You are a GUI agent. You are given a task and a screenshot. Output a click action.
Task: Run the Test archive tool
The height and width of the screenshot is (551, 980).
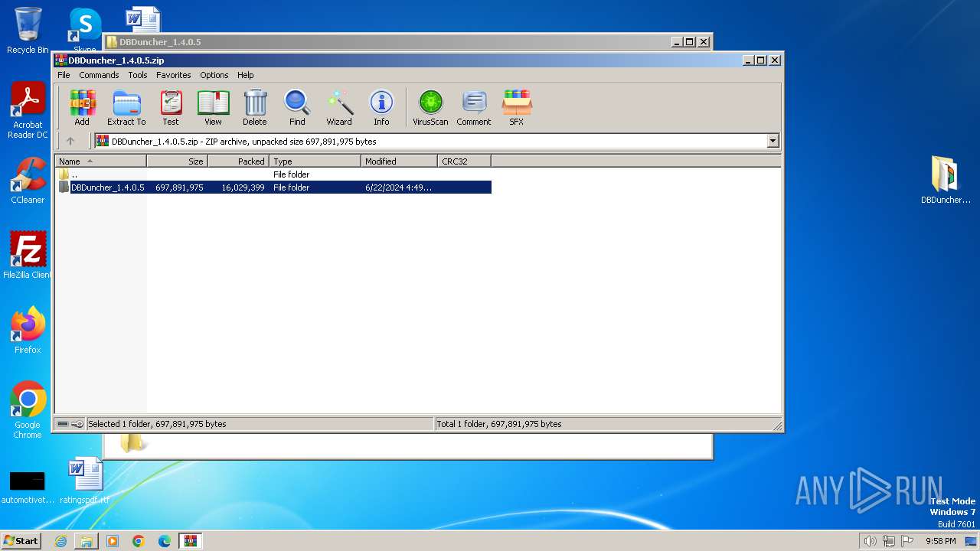[171, 108]
